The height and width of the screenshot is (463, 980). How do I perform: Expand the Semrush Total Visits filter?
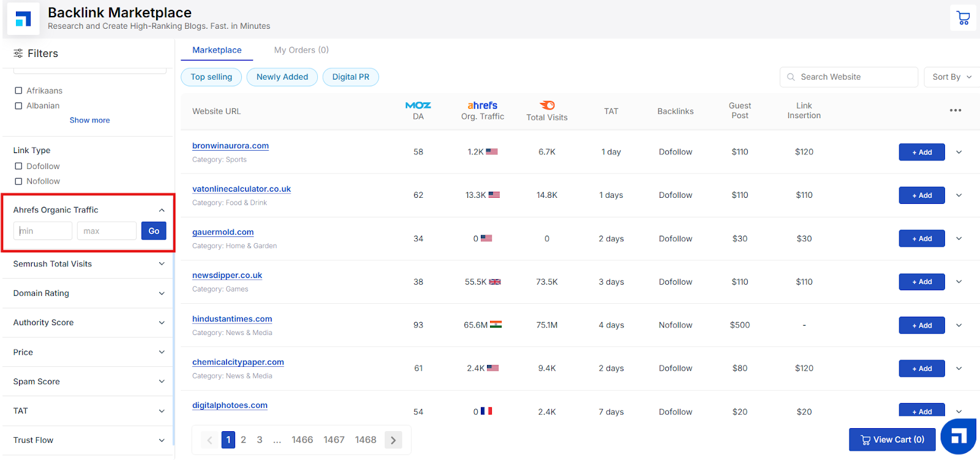point(89,264)
